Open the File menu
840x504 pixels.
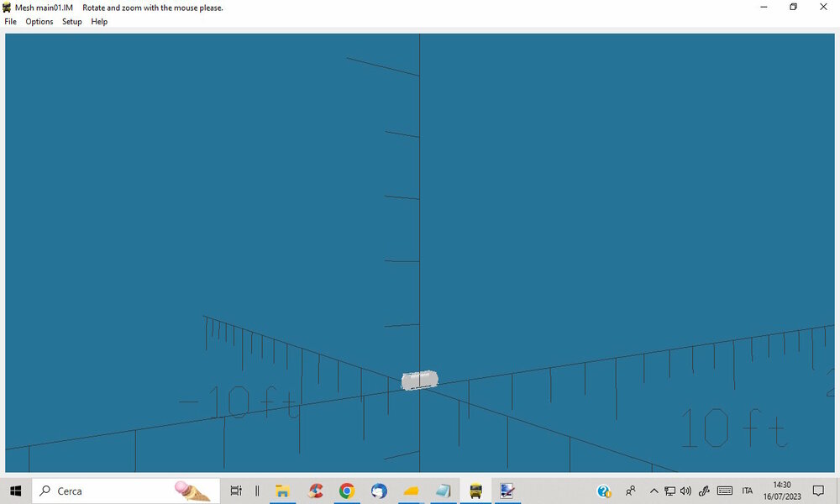click(10, 22)
